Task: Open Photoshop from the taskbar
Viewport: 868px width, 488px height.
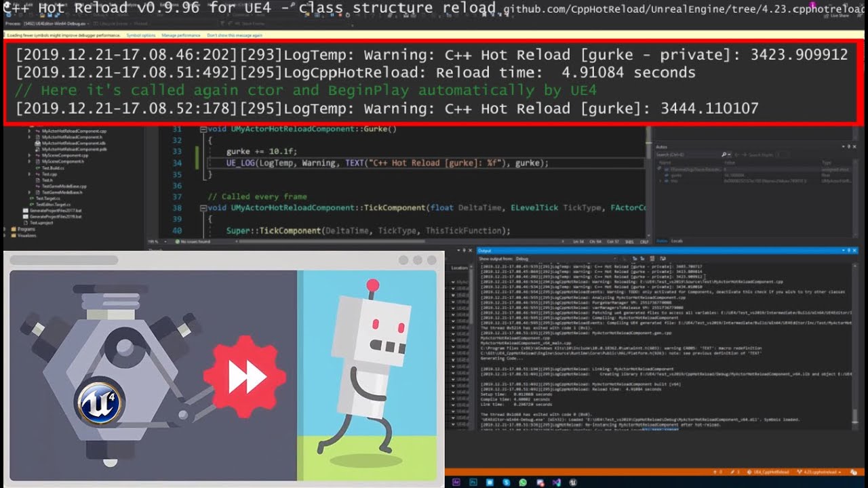Action: (473, 482)
